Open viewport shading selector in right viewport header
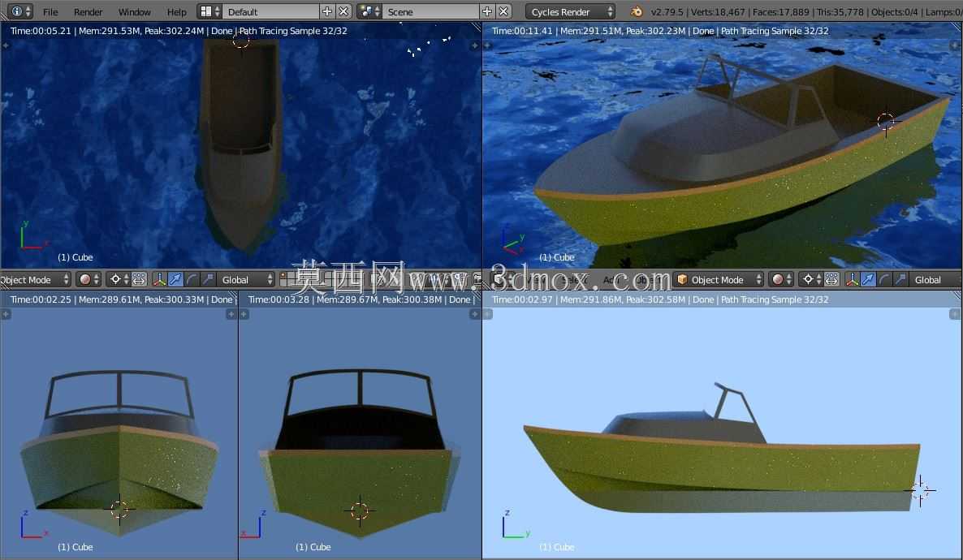 (782, 279)
